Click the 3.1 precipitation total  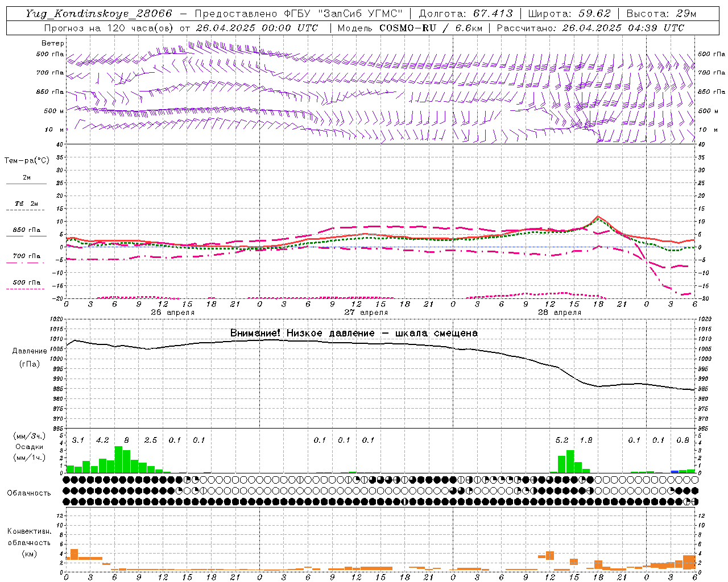pyautogui.click(x=78, y=440)
